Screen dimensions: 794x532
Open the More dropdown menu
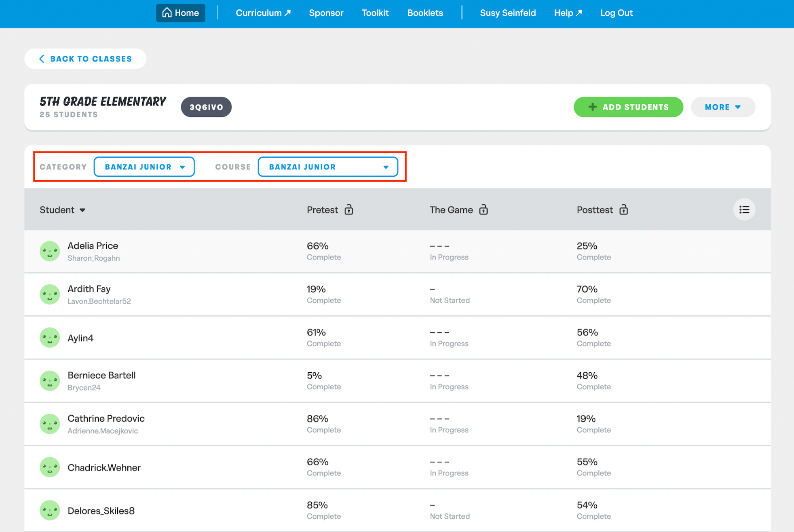click(x=722, y=107)
